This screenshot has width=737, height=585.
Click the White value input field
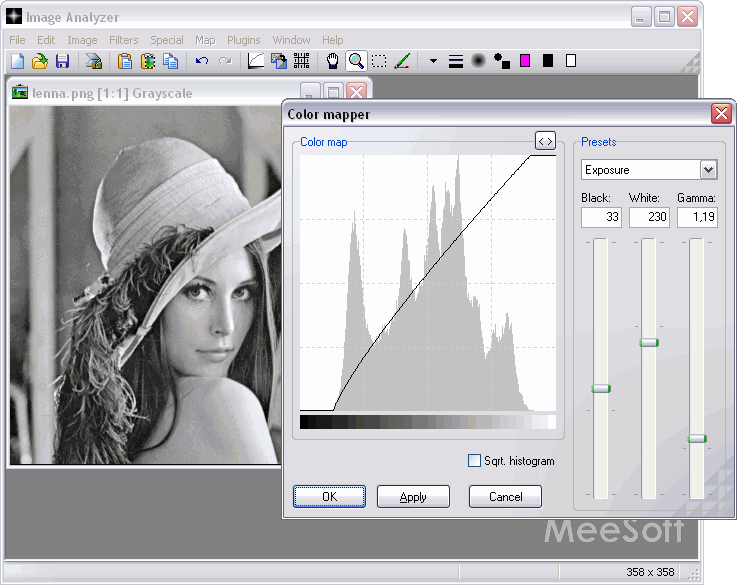tap(649, 217)
